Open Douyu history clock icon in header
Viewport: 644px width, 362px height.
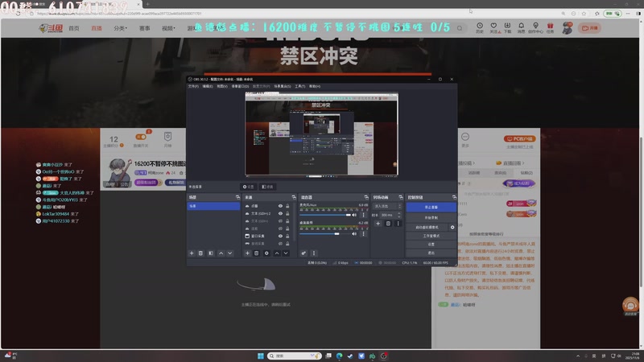(480, 27)
